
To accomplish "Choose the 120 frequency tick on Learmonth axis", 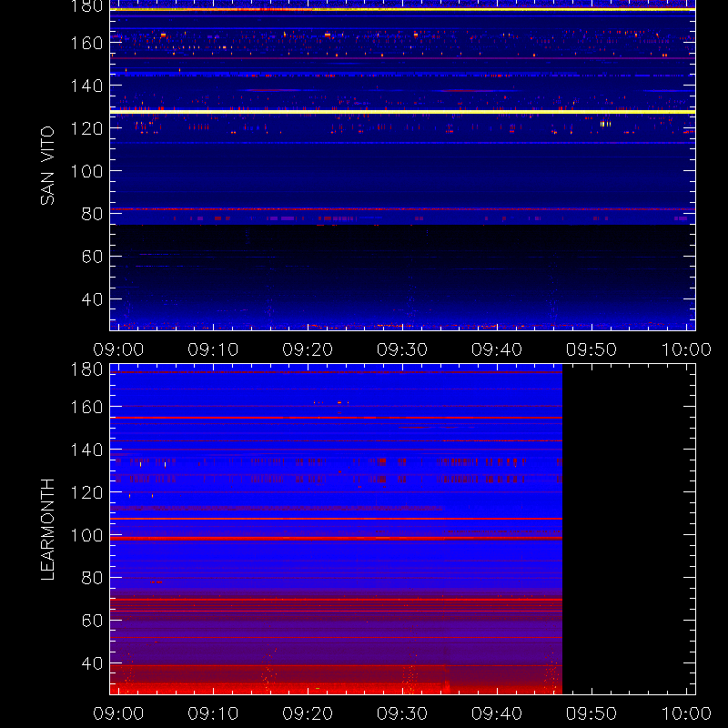I will tap(86, 492).
